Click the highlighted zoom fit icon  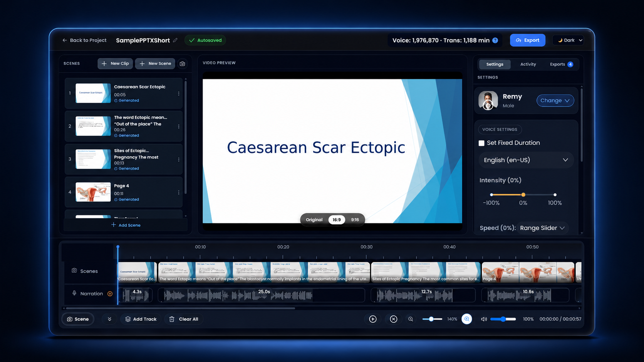(467, 319)
